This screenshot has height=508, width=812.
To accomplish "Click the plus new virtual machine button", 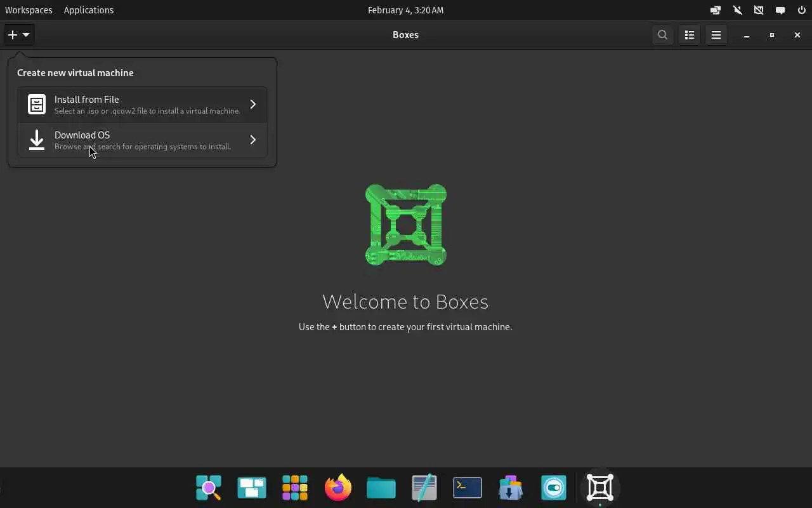I will (18, 35).
